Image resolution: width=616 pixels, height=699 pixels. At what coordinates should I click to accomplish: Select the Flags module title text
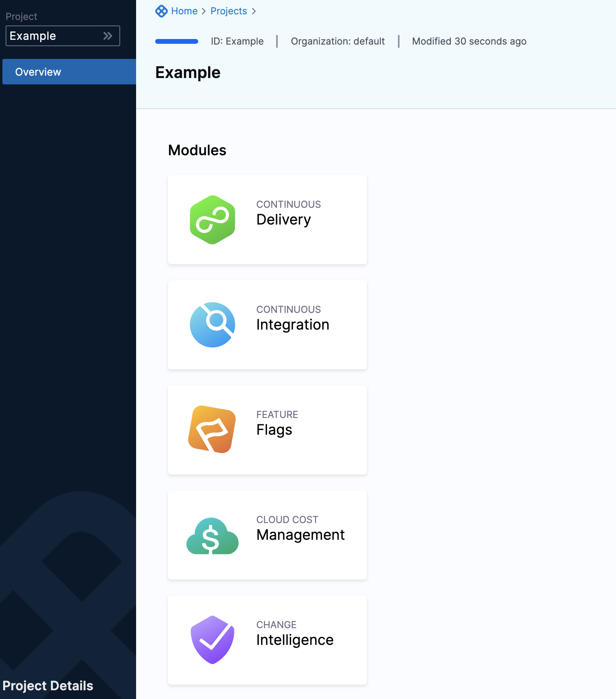click(274, 430)
